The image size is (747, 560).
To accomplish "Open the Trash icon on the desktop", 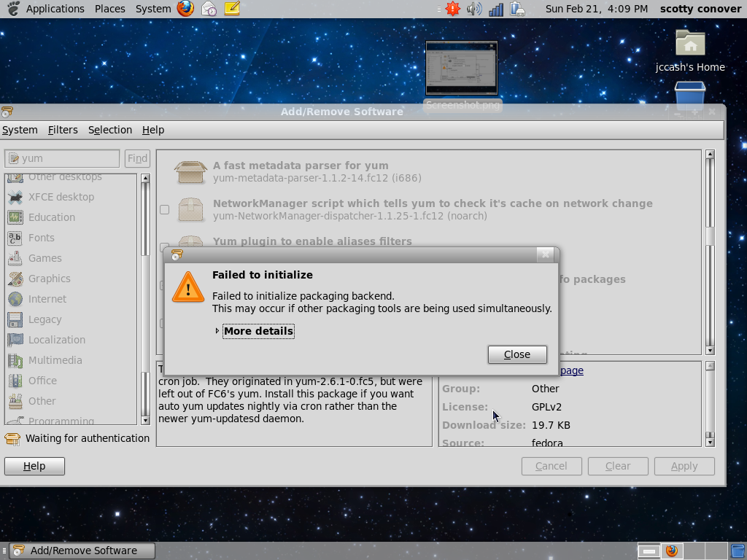I will pos(690,94).
